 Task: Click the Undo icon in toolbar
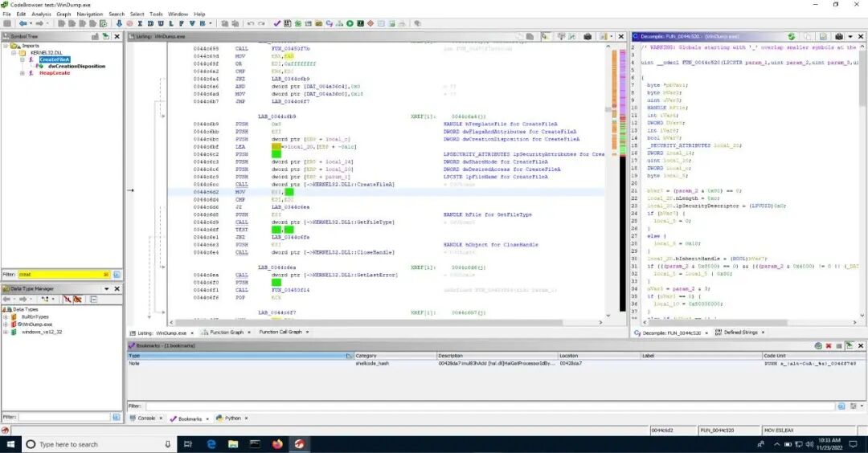pyautogui.click(x=251, y=24)
